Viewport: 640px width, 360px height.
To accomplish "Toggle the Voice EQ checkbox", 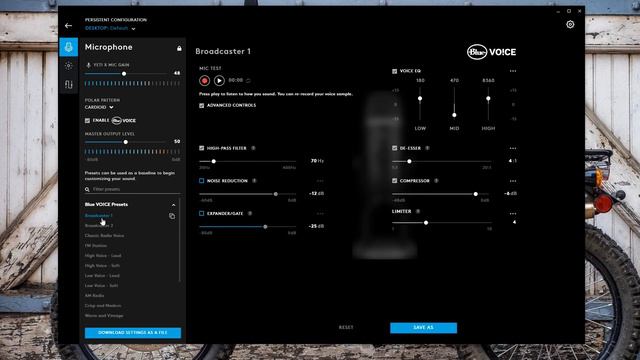I will coord(394,71).
